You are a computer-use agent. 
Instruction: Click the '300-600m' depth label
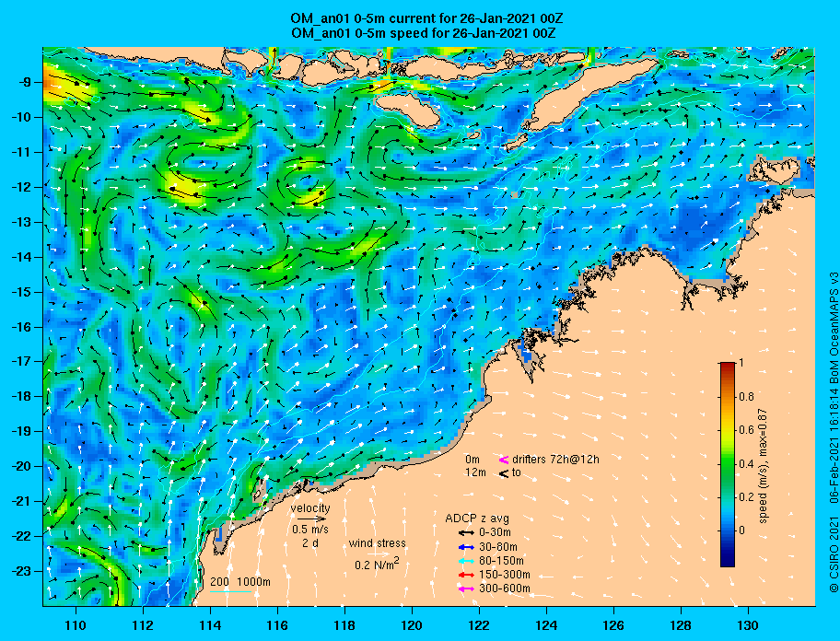[505, 589]
